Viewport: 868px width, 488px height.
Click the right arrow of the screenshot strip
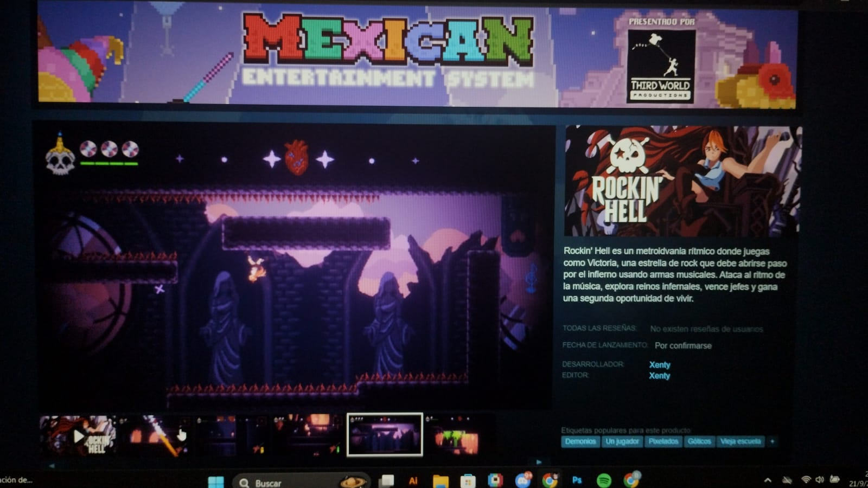tap(539, 462)
